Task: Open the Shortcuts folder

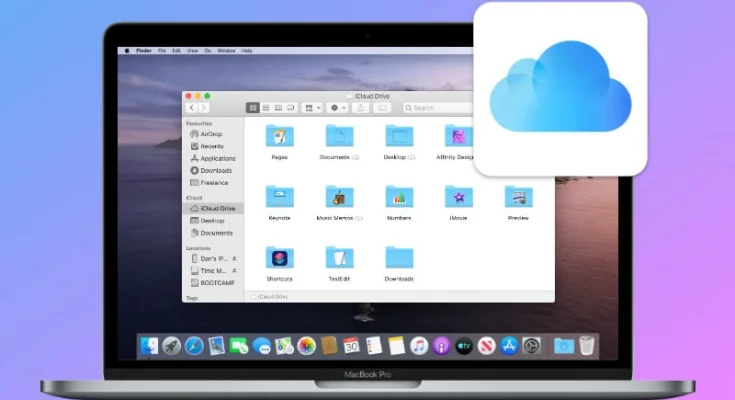Action: (x=279, y=257)
